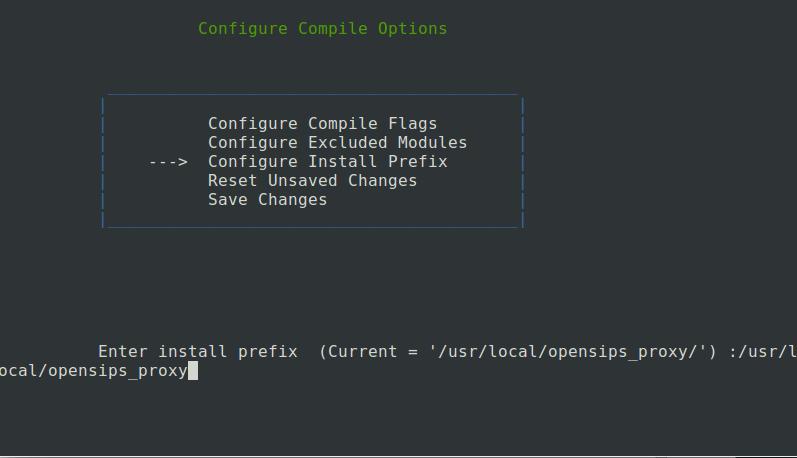This screenshot has width=797, height=458.
Task: Select Reset Unsaved Changes option
Action: (313, 180)
